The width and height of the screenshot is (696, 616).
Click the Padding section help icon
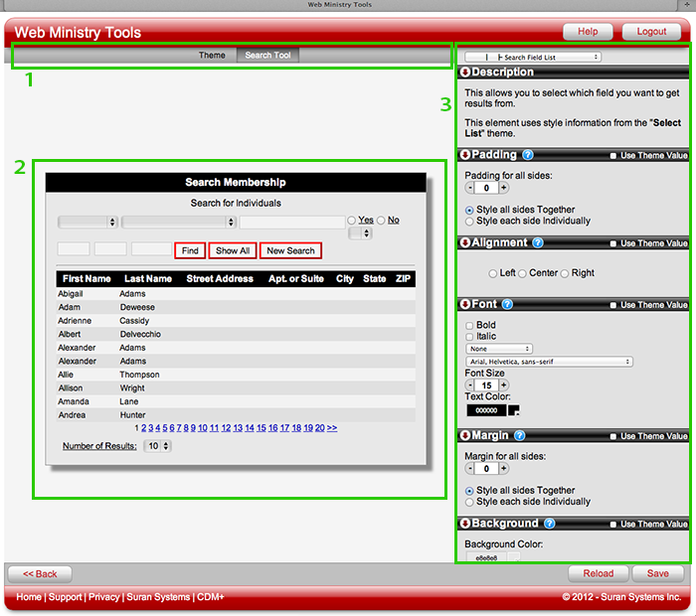click(x=528, y=155)
